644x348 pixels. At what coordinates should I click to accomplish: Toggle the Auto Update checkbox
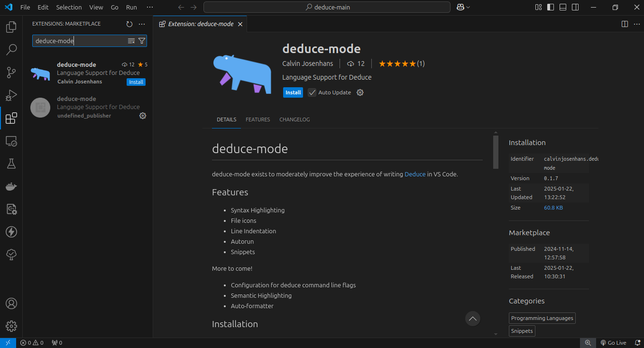(312, 92)
